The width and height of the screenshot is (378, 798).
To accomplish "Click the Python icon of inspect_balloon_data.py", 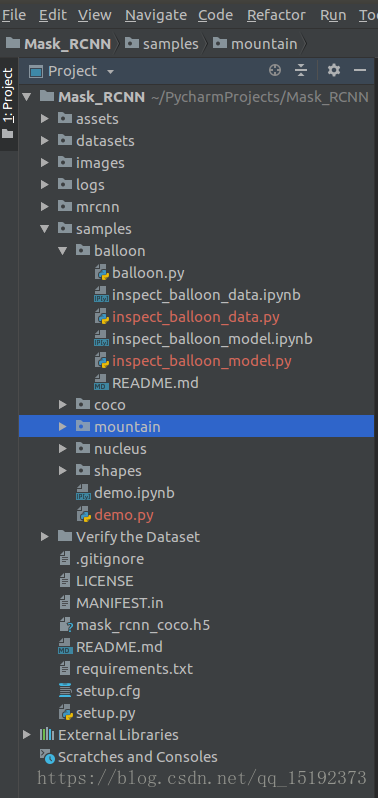I will 102,317.
